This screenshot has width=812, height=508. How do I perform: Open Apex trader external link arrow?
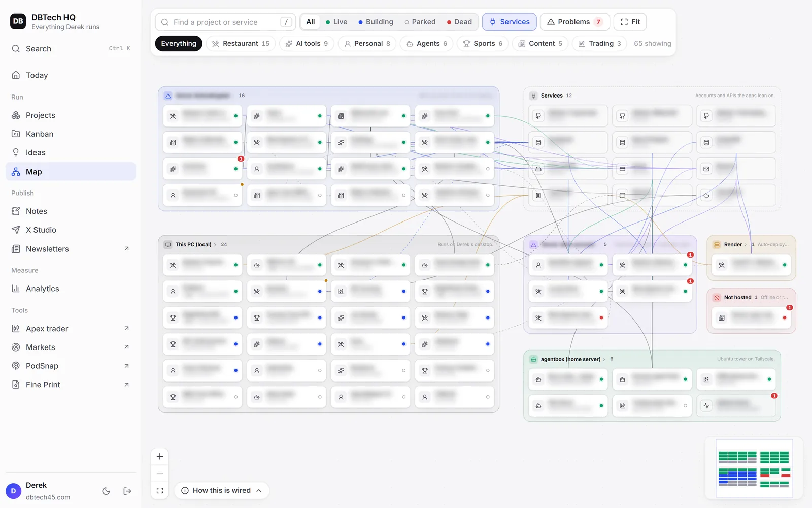[126, 329]
